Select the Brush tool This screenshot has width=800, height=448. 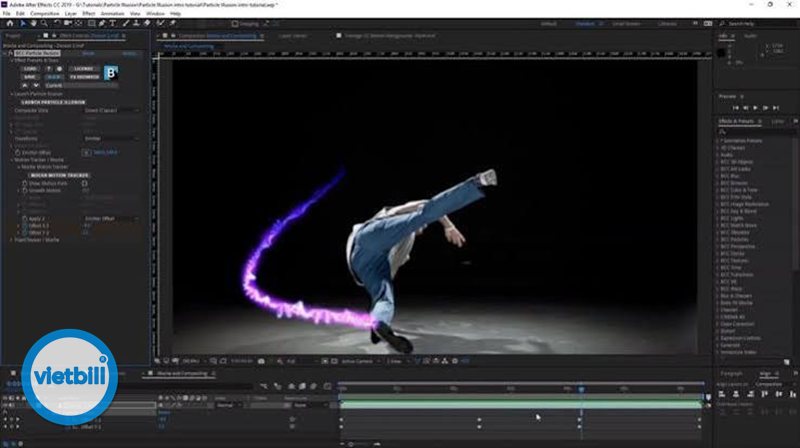126,23
